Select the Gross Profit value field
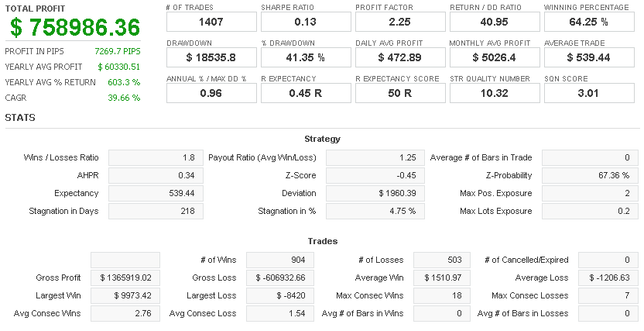 pyautogui.click(x=125, y=278)
